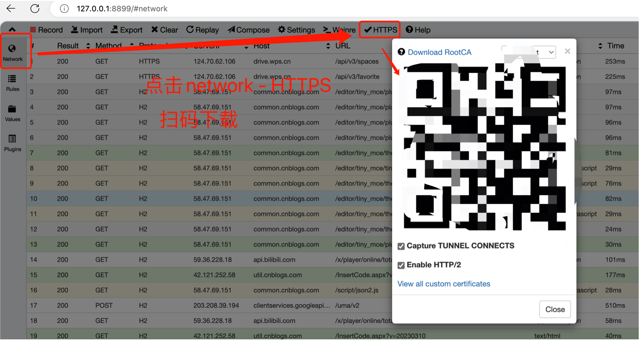
Task: Click the help icon beside Download RootCA
Action: [x=401, y=52]
